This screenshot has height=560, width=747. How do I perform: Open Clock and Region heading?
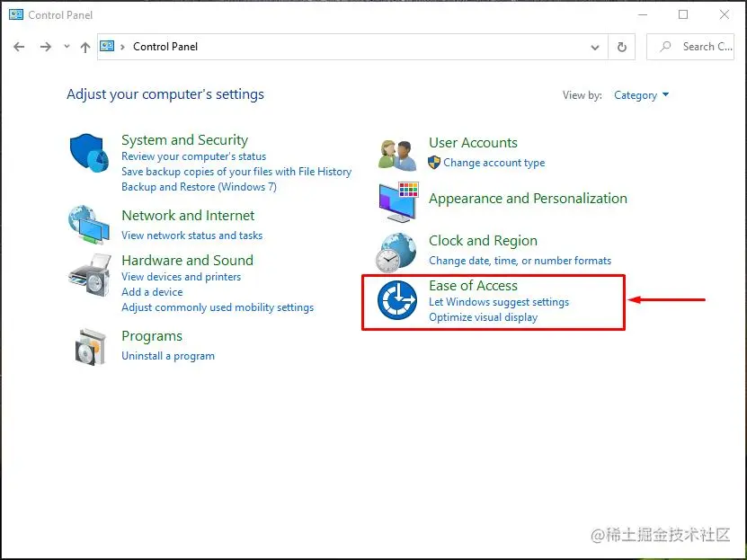[x=483, y=241]
